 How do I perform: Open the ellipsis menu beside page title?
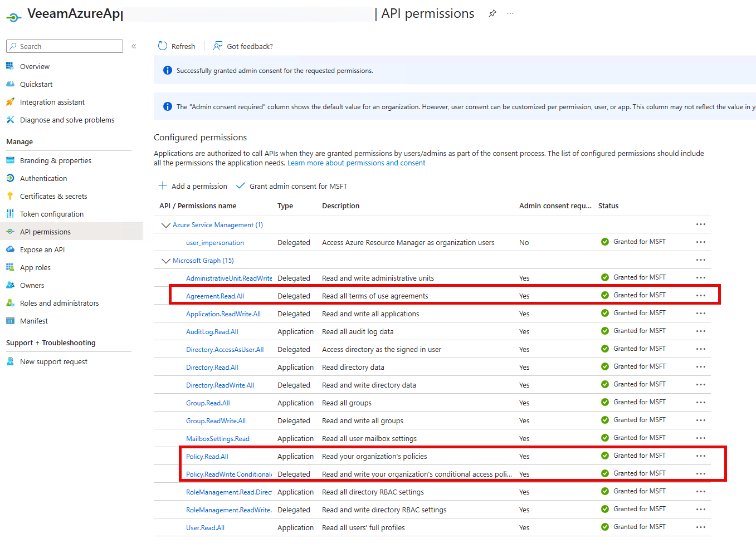pos(510,14)
